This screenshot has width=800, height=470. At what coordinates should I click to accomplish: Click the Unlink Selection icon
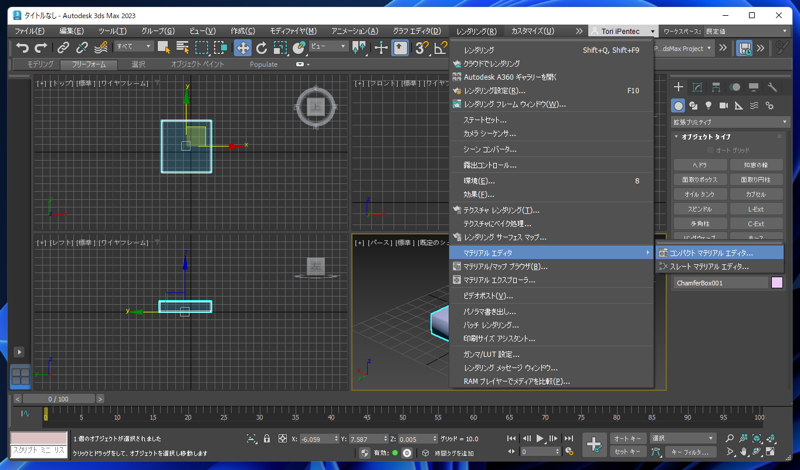(82, 48)
